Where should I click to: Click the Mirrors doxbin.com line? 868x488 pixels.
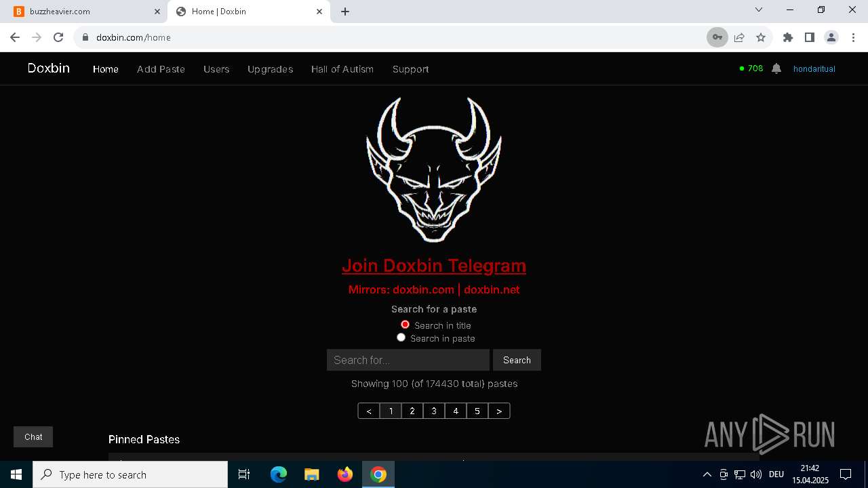tap(434, 289)
